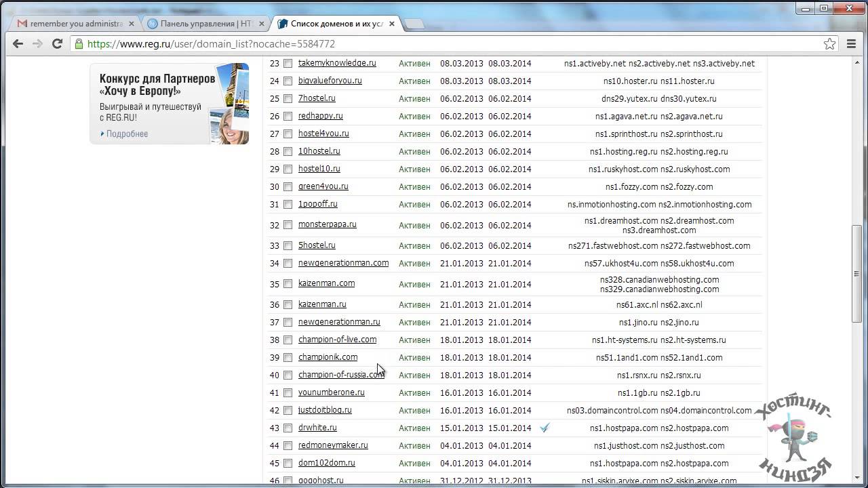The height and width of the screenshot is (488, 868).
Task: Open the Chrome menu icon
Action: 852,43
